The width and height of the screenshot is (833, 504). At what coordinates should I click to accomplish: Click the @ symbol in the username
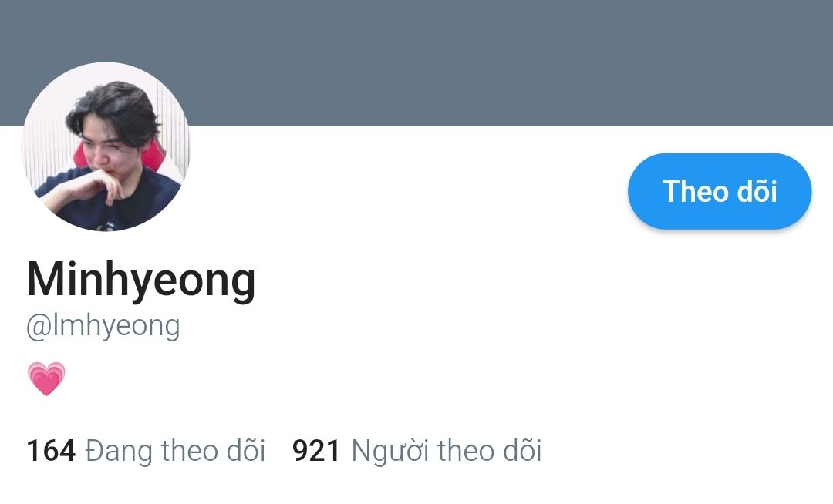pos(39,328)
